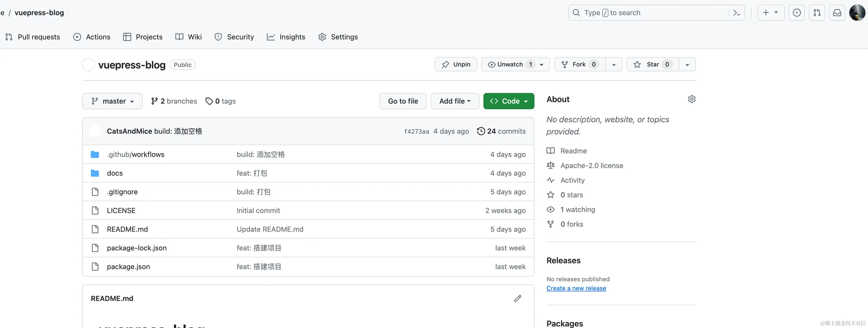This screenshot has height=328, width=868.
Task: Click the 0 tags link
Action: click(x=220, y=101)
